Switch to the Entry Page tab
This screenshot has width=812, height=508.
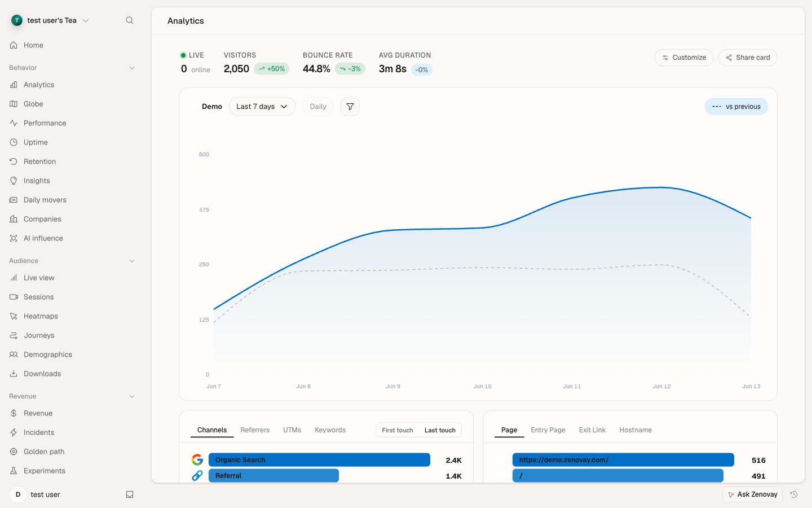tap(548, 430)
